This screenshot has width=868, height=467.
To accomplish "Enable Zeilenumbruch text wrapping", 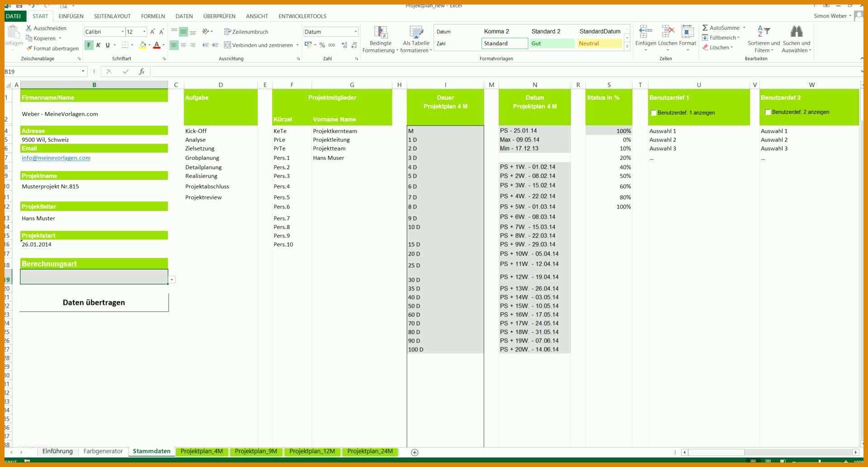I will 246,32.
